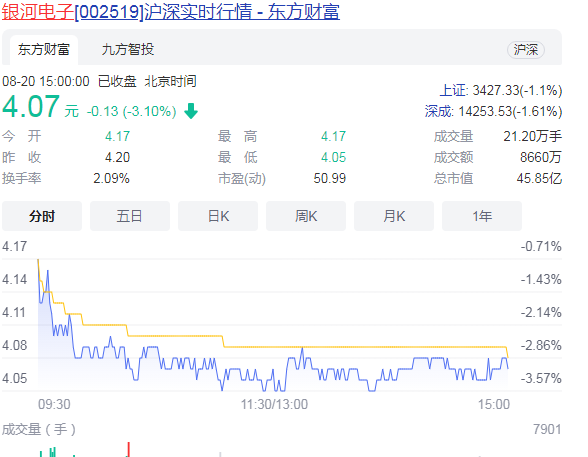Click the 4.14 price axis label

tap(15, 279)
